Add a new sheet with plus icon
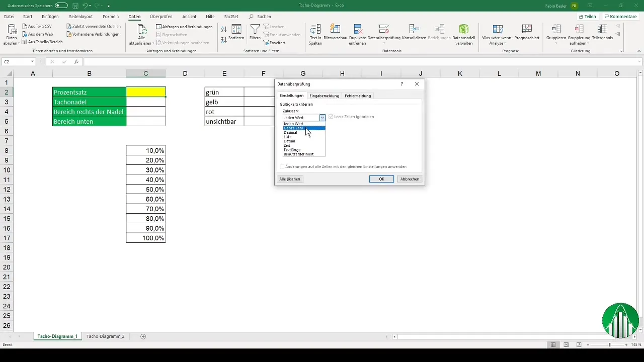 [143, 336]
